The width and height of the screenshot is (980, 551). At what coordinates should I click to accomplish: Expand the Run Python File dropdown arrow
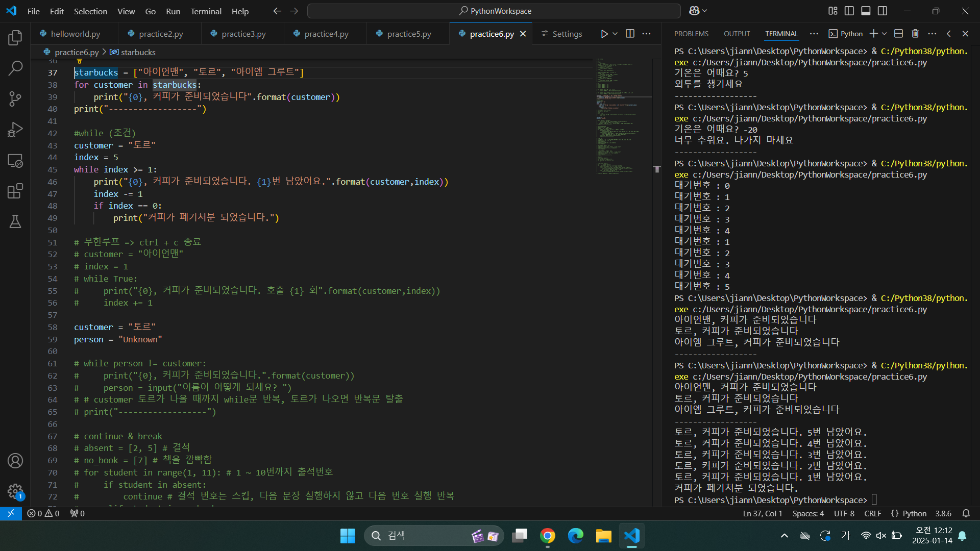coord(615,34)
